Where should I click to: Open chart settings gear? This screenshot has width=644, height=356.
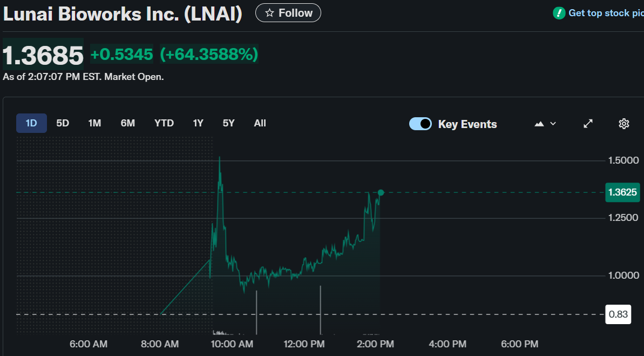click(623, 124)
